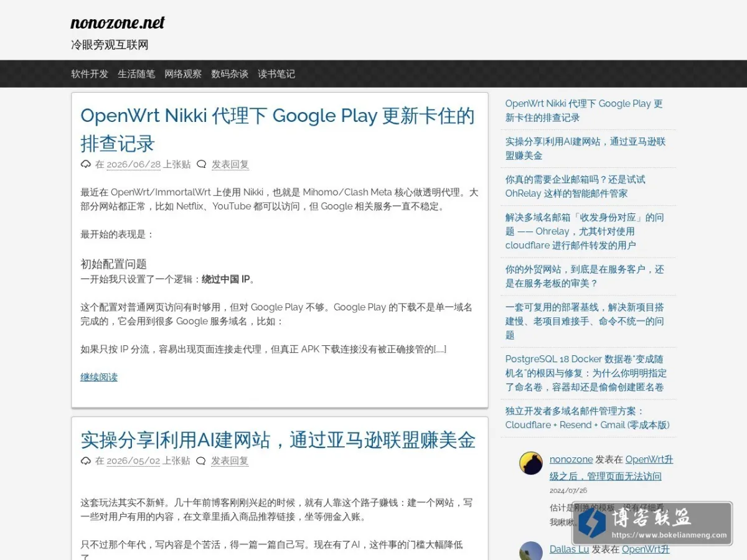
Task: Open sidebar link 解决多域名邮箱 收发身份对应
Action: (x=585, y=231)
